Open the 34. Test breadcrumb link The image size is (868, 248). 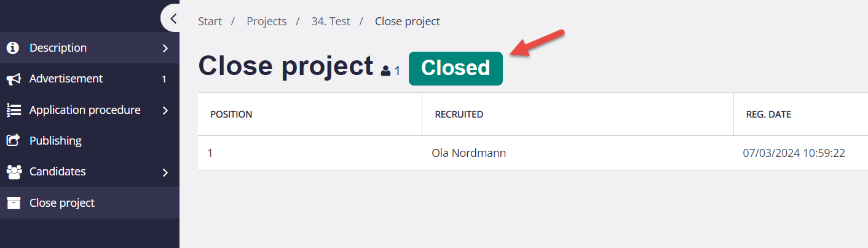coord(331,21)
